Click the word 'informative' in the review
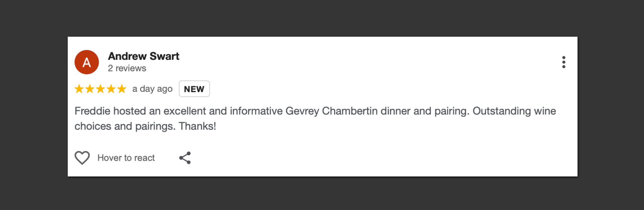Image resolution: width=644 pixels, height=210 pixels. click(x=256, y=111)
